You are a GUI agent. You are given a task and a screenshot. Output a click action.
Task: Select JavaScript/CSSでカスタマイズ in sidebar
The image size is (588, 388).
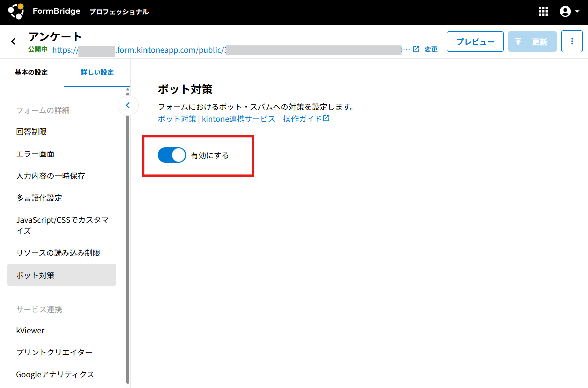click(62, 225)
